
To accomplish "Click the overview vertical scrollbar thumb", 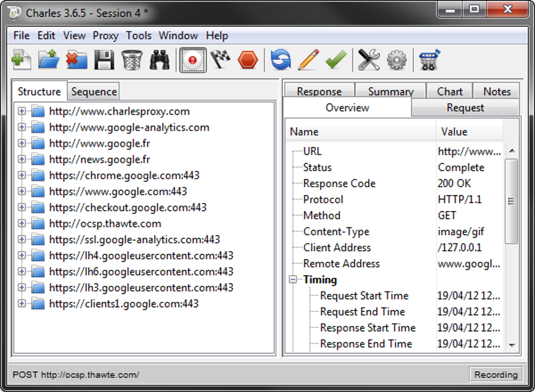I will pyautogui.click(x=511, y=201).
